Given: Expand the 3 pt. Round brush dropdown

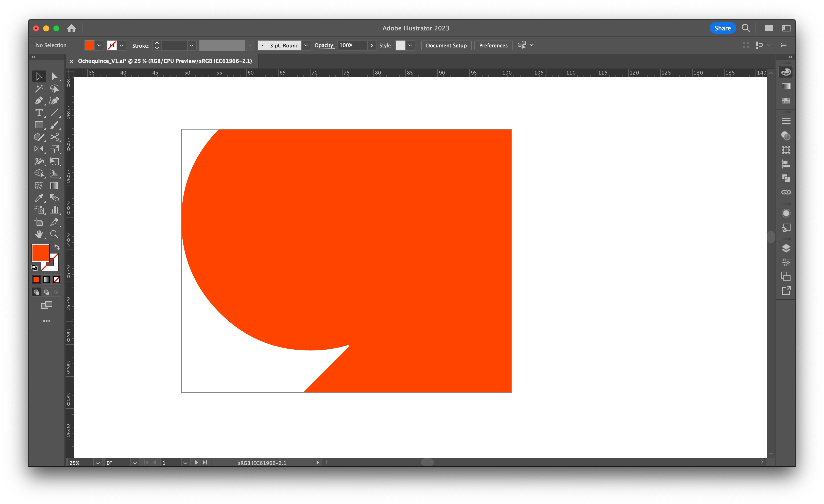Looking at the screenshot, I should 306,45.
